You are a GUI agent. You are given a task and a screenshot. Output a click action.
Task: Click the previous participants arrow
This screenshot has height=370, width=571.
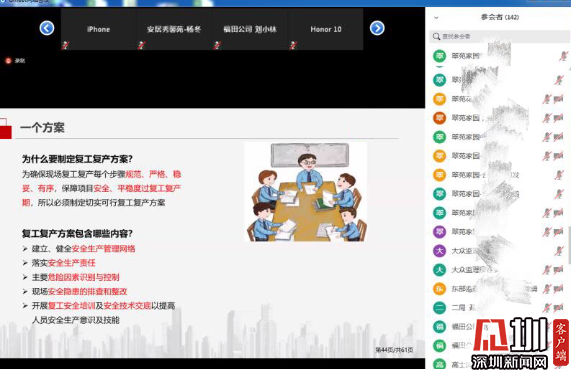(47, 28)
